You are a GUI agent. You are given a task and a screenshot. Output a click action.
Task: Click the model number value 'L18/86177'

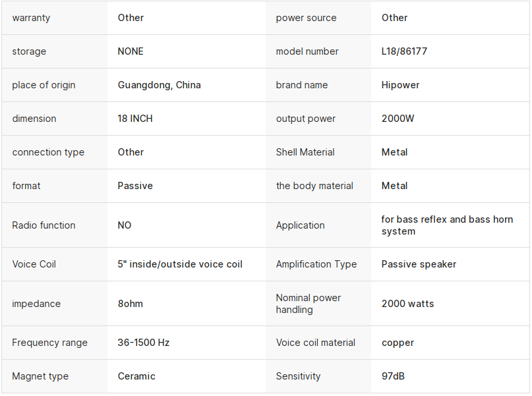pyautogui.click(x=404, y=51)
